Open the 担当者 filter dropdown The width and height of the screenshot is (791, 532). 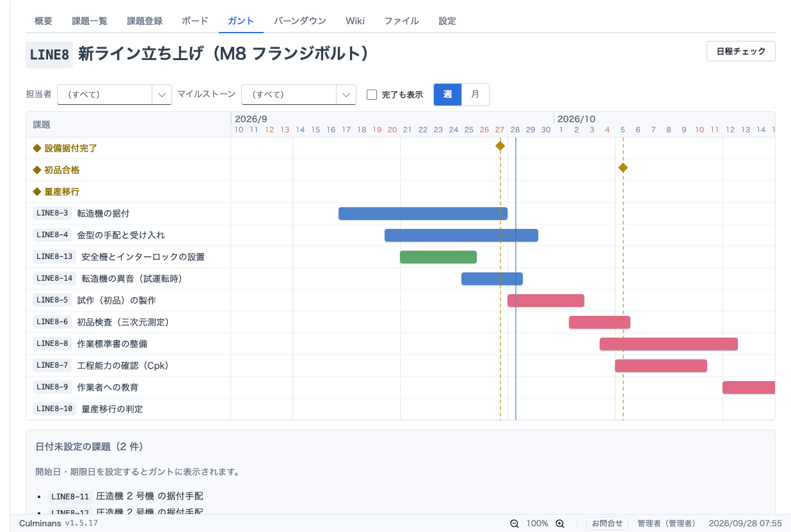[x=115, y=94]
